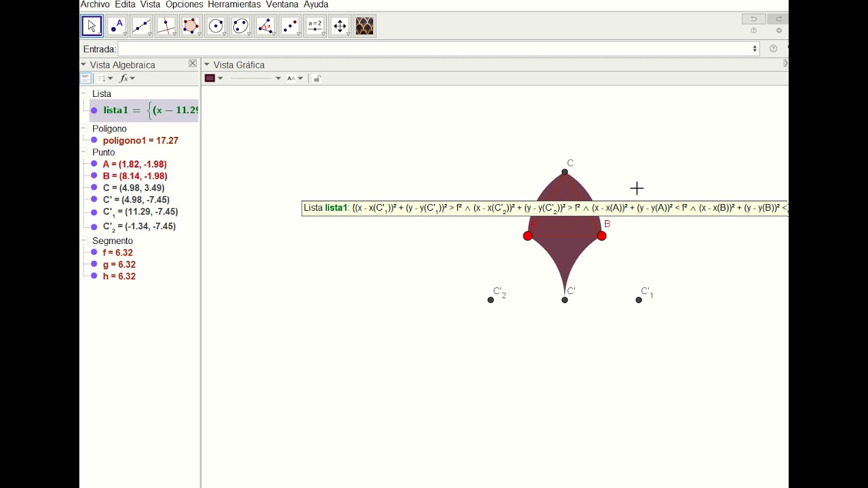Click the Entrada input field
This screenshot has width=868, height=488.
click(438, 49)
